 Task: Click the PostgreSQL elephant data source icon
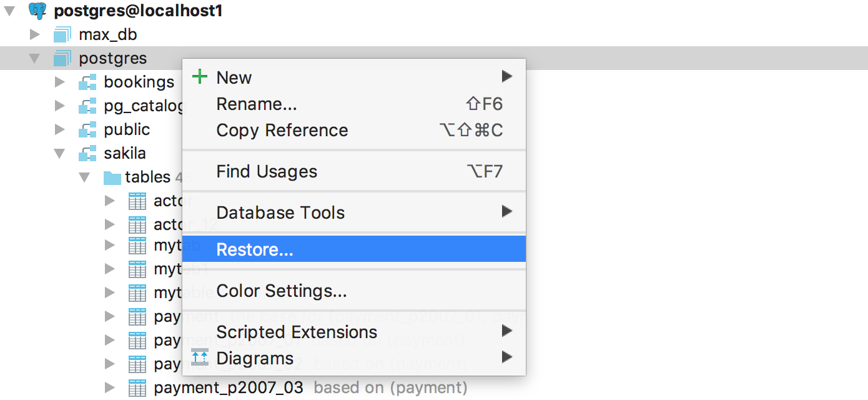click(38, 11)
